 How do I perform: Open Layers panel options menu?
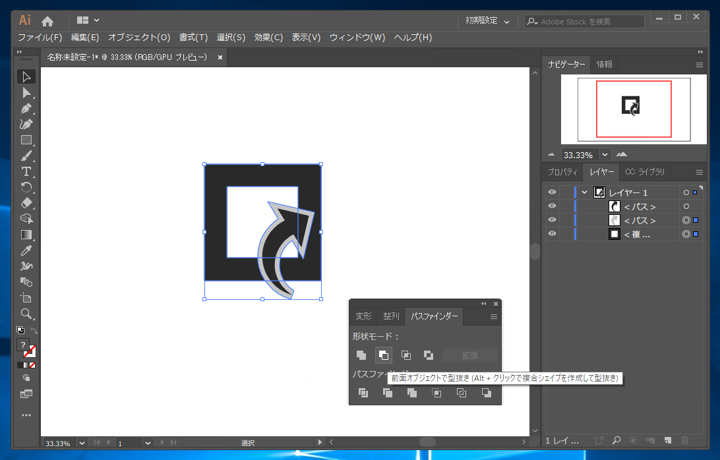point(699,173)
